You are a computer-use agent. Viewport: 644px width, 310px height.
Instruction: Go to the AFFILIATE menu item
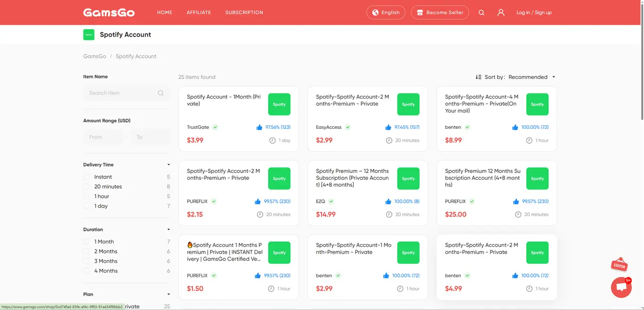[x=199, y=13]
